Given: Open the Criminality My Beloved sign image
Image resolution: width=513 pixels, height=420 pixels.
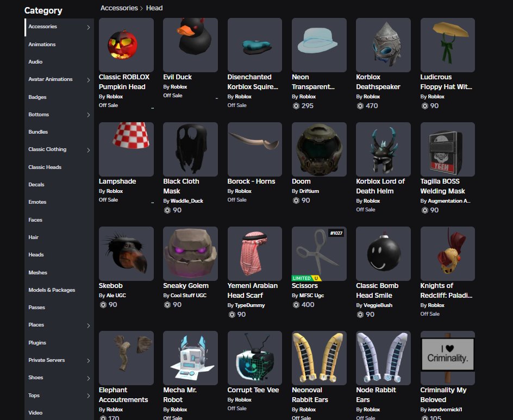Looking at the screenshot, I should click(x=448, y=358).
